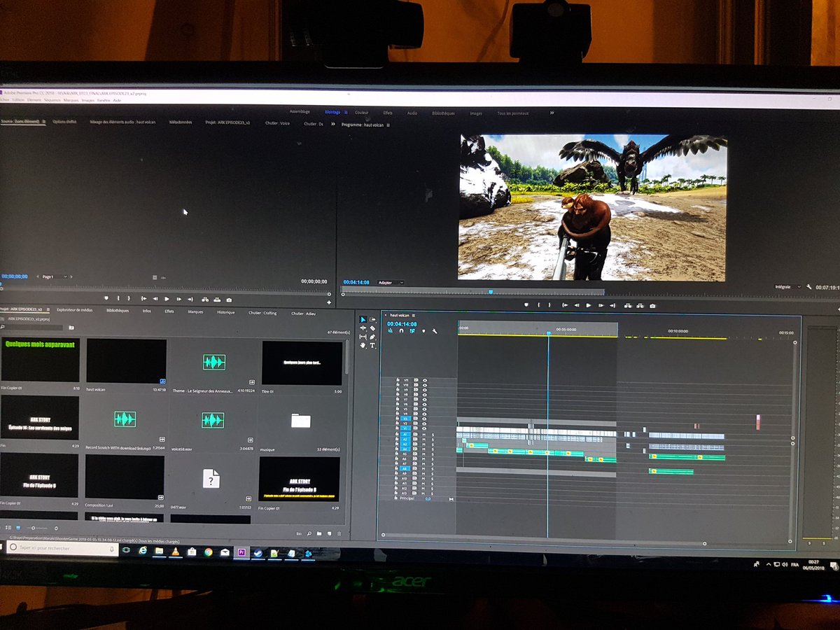Screen dimensions: 840x630
Task: Play the Program monitor sequence
Action: 589,305
